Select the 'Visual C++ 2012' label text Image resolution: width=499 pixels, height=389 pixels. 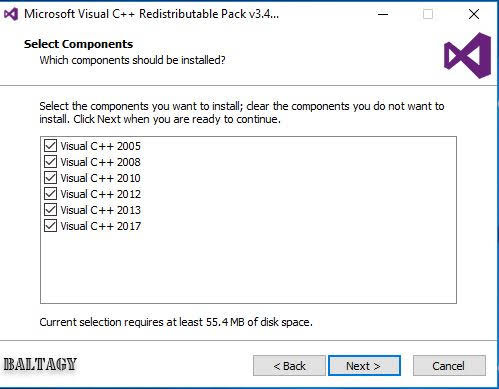pyautogui.click(x=100, y=194)
